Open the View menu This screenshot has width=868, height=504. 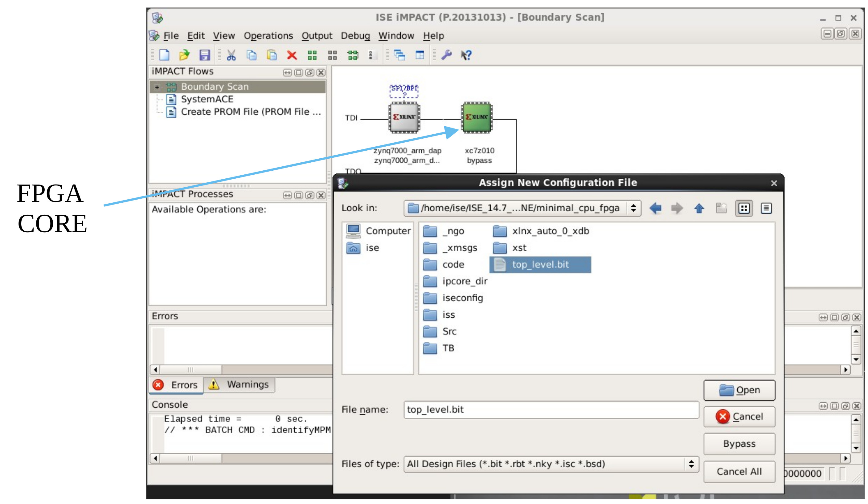pos(224,36)
